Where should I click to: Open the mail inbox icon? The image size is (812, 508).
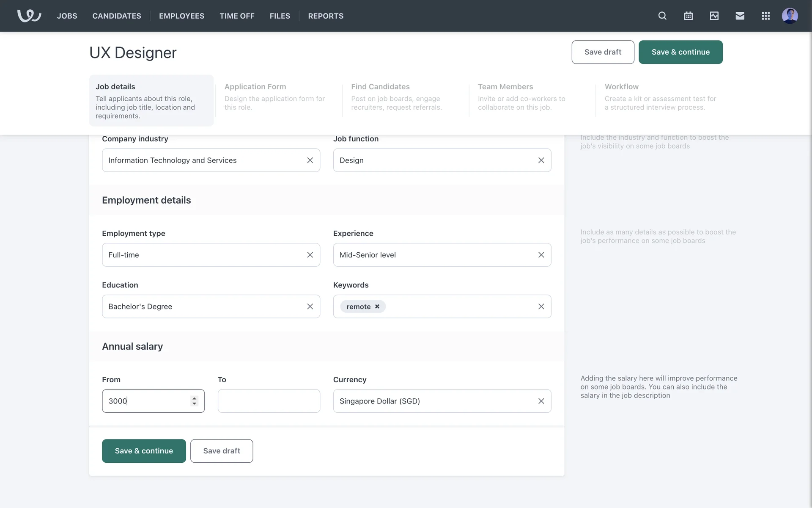click(x=740, y=16)
